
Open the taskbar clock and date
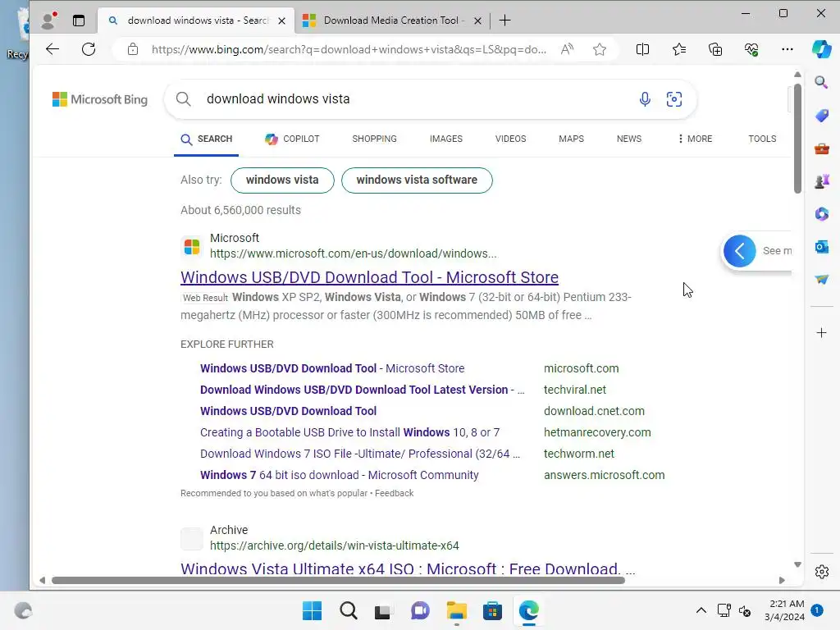[784, 610]
